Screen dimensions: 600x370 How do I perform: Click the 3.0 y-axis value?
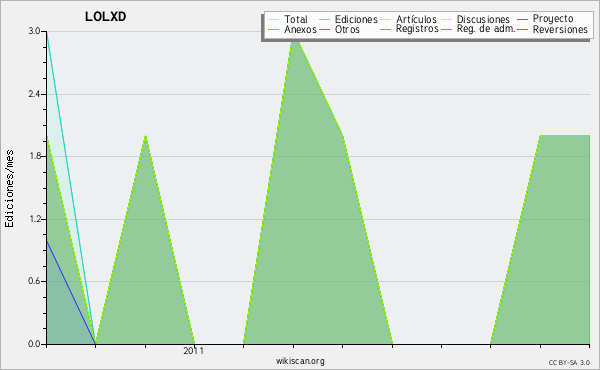coord(34,31)
